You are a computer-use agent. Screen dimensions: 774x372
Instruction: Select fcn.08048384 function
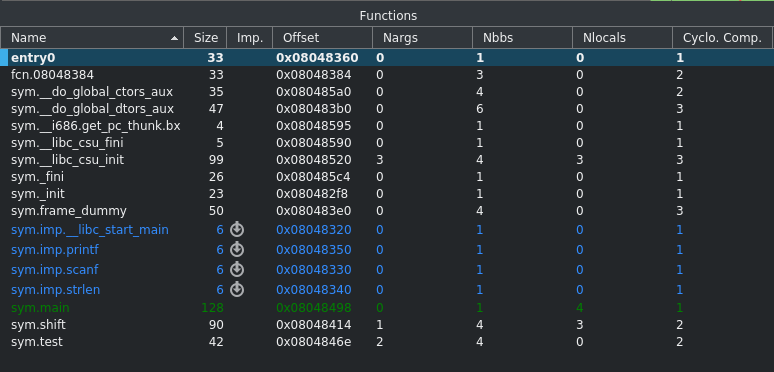(x=52, y=75)
